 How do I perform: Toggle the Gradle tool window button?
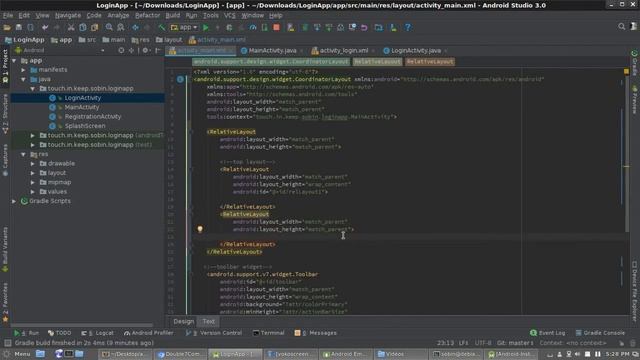[635, 63]
